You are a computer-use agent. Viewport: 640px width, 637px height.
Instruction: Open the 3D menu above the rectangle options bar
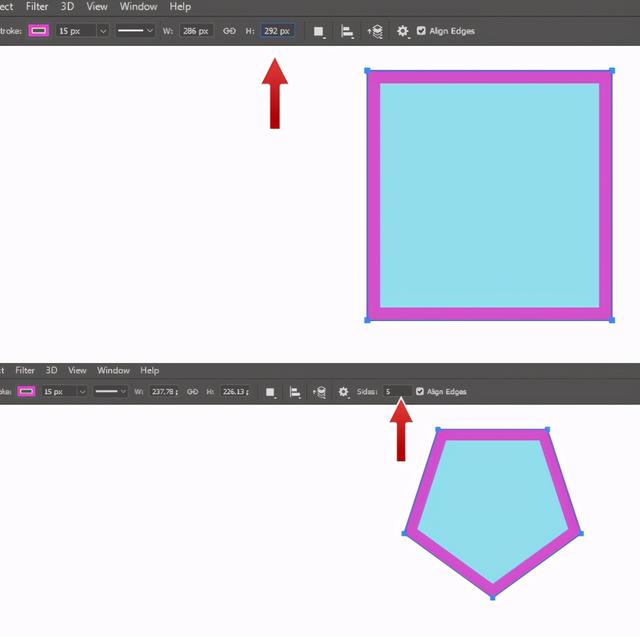pos(67,7)
